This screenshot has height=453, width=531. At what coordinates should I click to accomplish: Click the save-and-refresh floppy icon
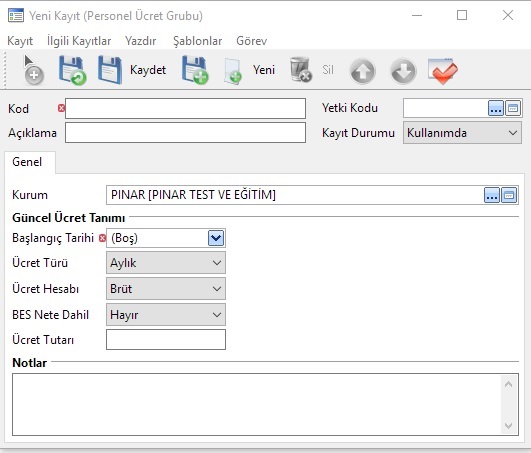pyautogui.click(x=72, y=70)
